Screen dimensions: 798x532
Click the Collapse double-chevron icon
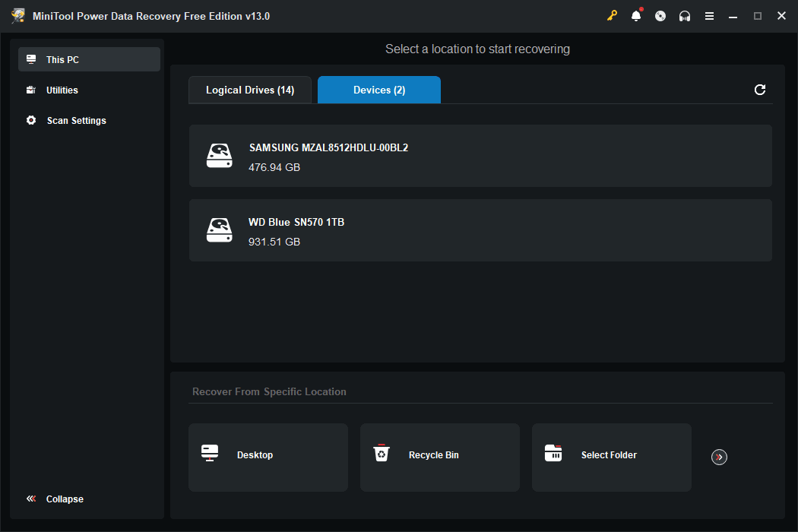(x=31, y=499)
